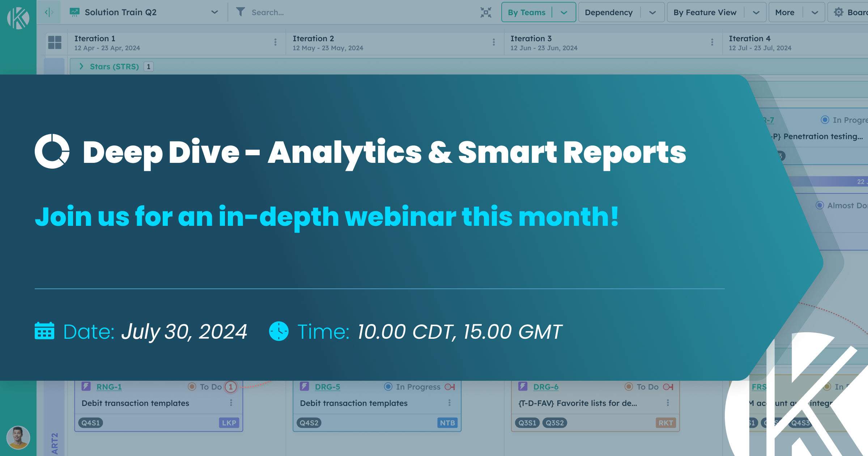The image size is (868, 456).
Task: Open Iteration 2 three-dot menu
Action: click(x=494, y=42)
